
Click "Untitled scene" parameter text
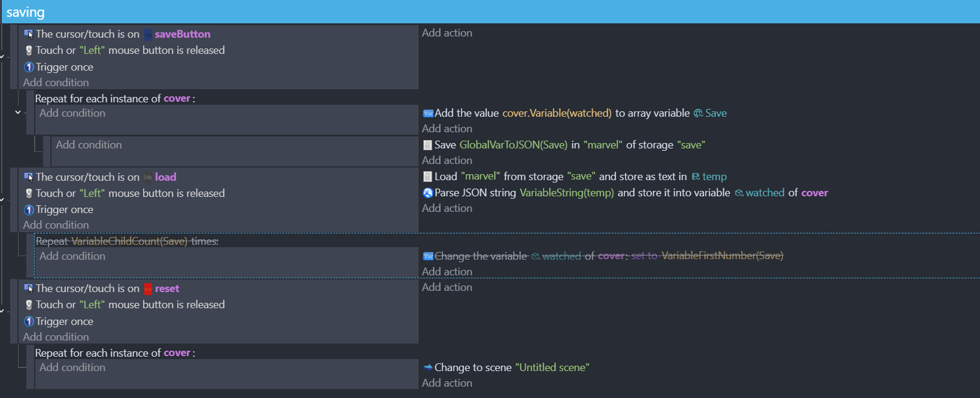(552, 367)
